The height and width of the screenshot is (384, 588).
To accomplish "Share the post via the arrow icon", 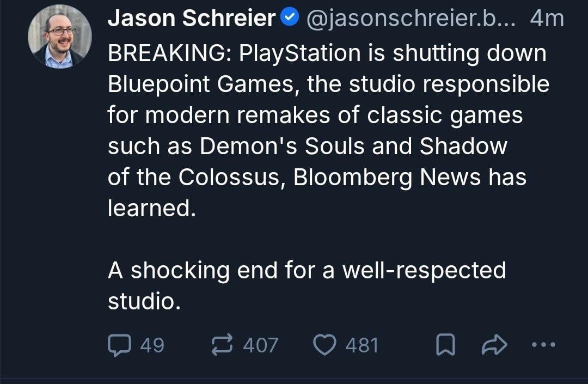I will (x=494, y=345).
